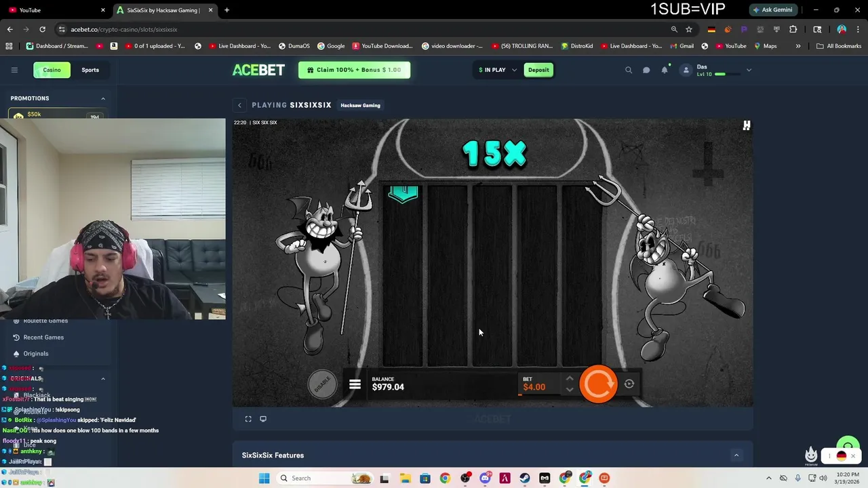Open the Das user profile avatar
Image resolution: width=868 pixels, height=488 pixels.
[x=686, y=70]
